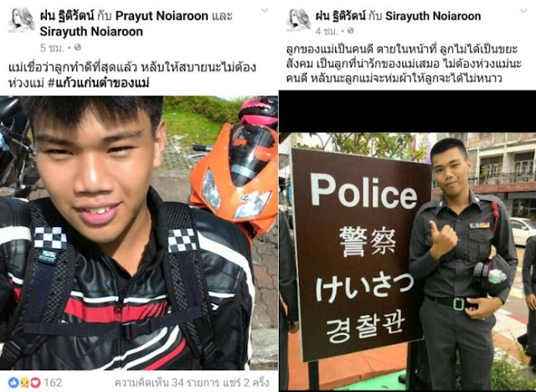Click the blue Like reaction icon
The image size is (536, 392).
tap(13, 382)
